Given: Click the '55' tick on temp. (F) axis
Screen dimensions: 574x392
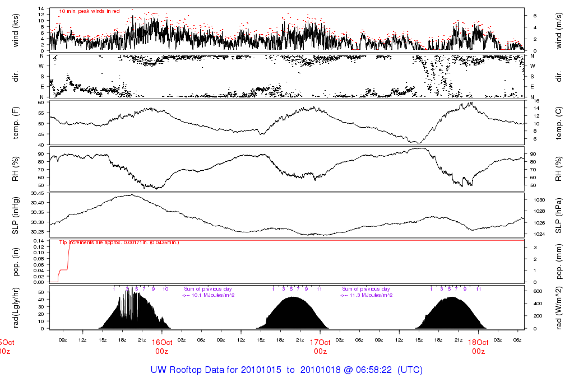Looking at the screenshot, I should pyautogui.click(x=41, y=113).
